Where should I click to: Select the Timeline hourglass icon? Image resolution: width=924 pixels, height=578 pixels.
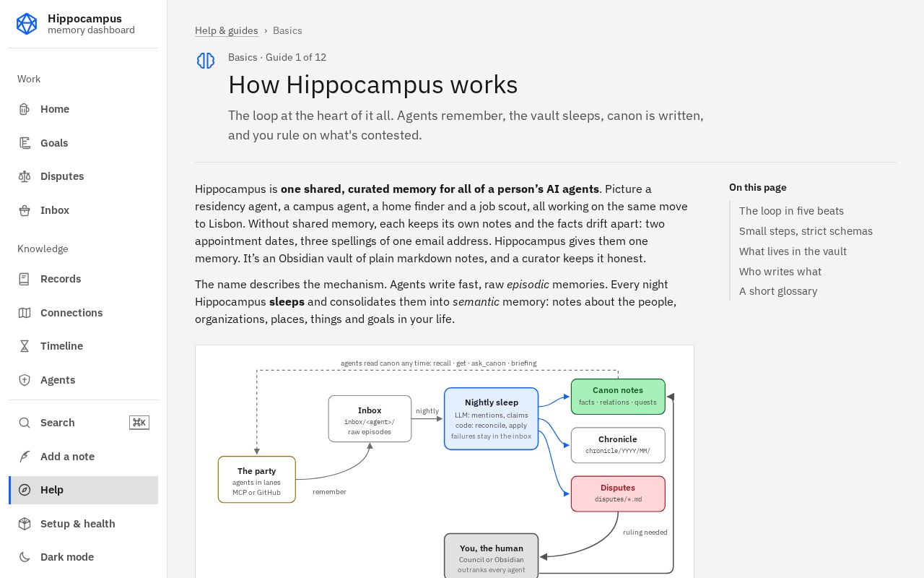25,346
